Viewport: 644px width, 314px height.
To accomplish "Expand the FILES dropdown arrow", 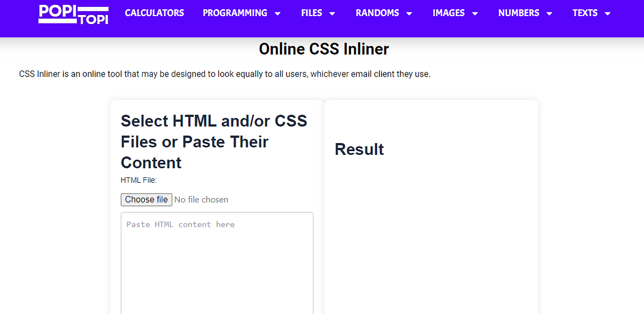I will [334, 13].
